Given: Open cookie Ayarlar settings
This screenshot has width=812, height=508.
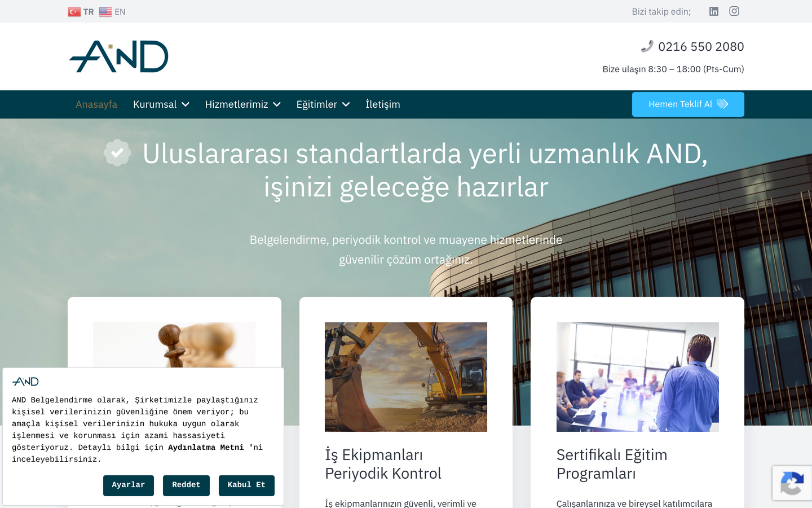Looking at the screenshot, I should [129, 485].
